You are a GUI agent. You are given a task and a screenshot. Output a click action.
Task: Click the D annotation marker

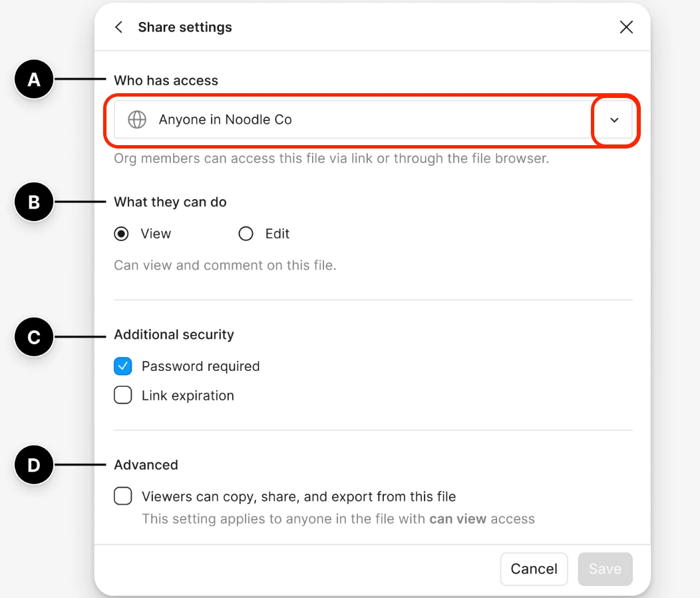pos(34,465)
